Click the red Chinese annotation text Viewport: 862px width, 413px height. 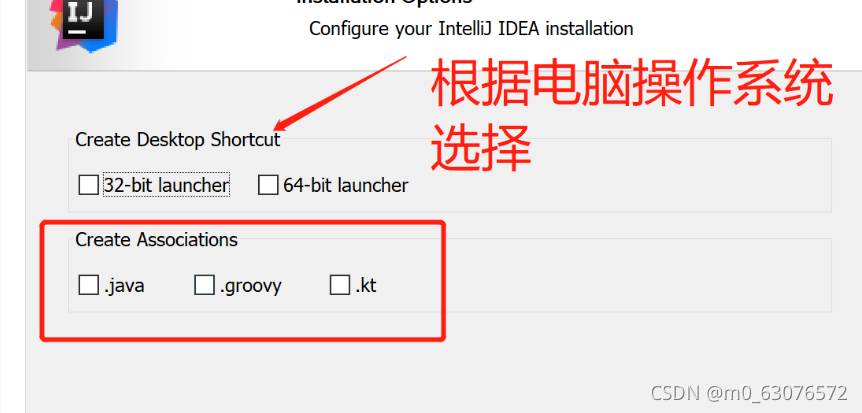tap(631, 113)
